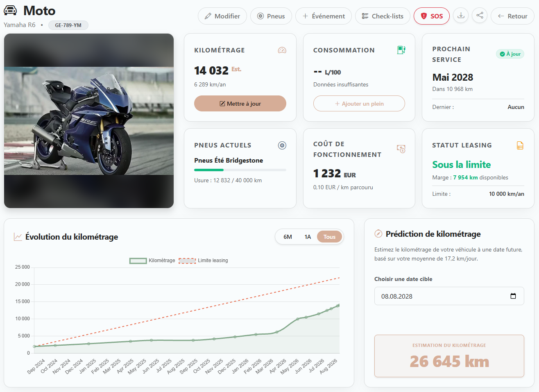This screenshot has width=539, height=392.
Task: Switch the chart to the 6M range
Action: [x=288, y=237]
